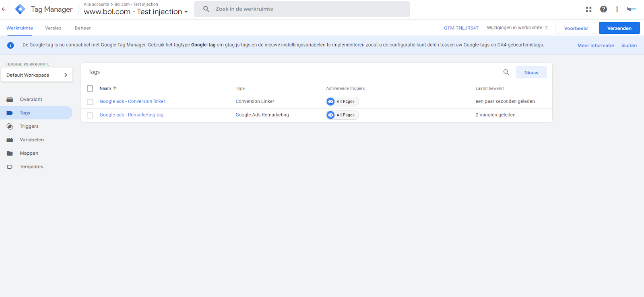This screenshot has width=644, height=297.
Task: Click the blue info icon in the banner
Action: click(x=10, y=45)
